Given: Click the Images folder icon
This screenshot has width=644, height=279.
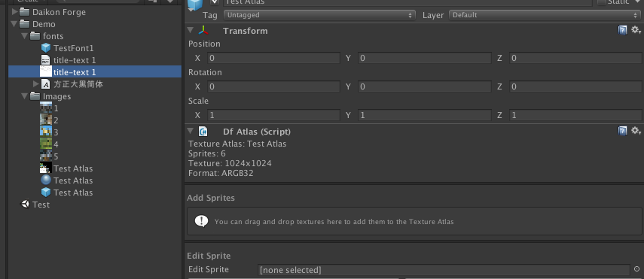Looking at the screenshot, I should point(35,96).
